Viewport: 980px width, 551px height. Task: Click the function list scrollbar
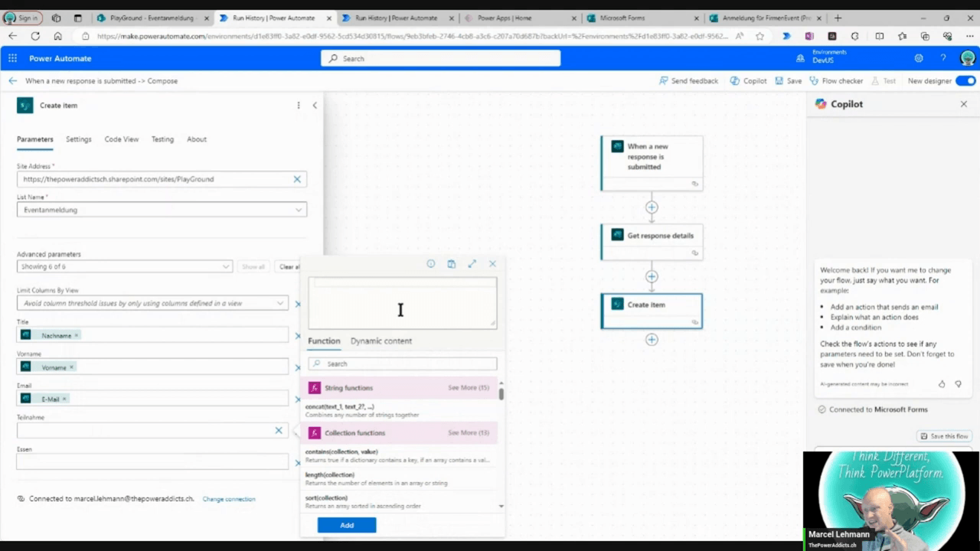(x=501, y=393)
